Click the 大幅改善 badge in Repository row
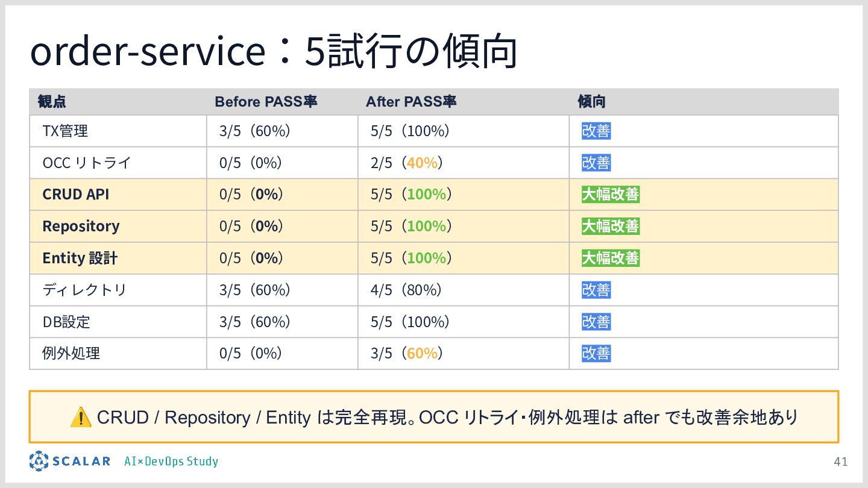The height and width of the screenshot is (488, 868). [x=610, y=227]
